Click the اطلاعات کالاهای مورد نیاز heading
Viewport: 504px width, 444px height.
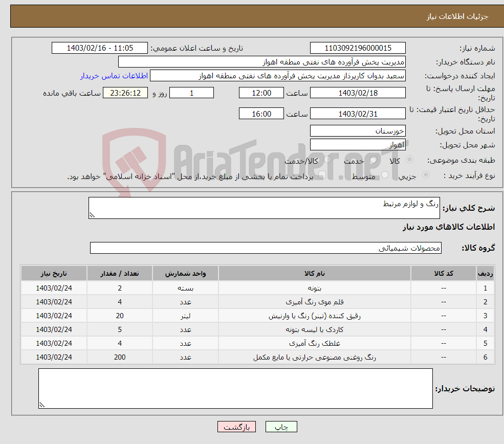click(x=449, y=227)
